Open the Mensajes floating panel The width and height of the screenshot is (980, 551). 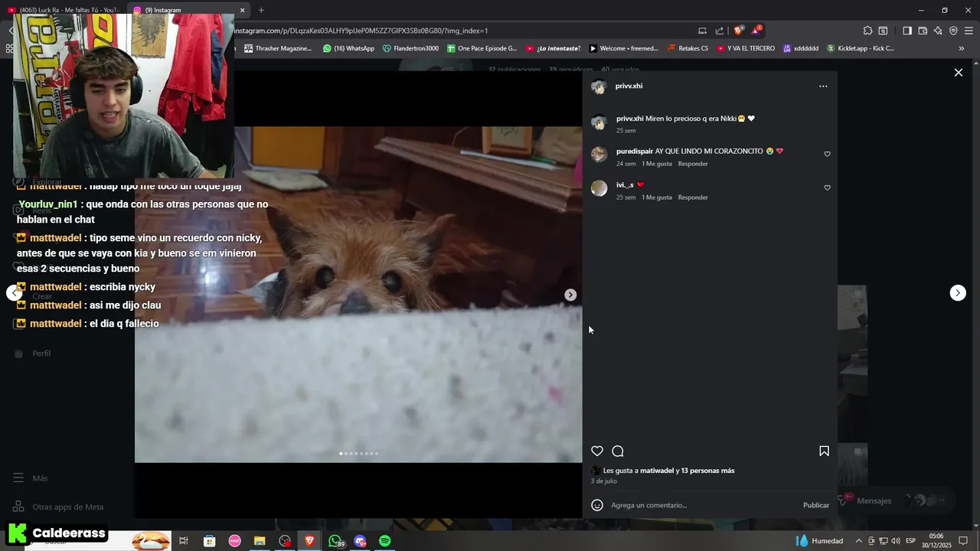tap(896, 500)
